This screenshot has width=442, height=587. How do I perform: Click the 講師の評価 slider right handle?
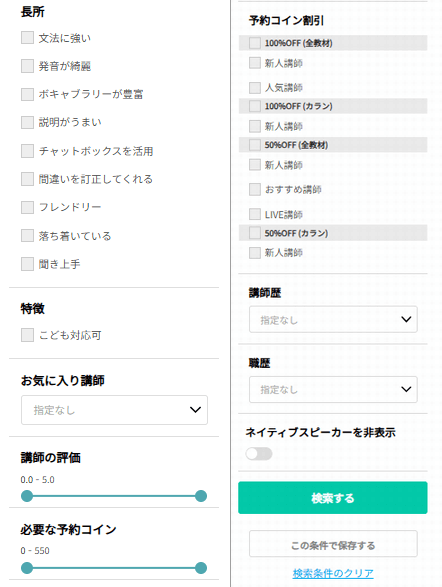point(201,496)
